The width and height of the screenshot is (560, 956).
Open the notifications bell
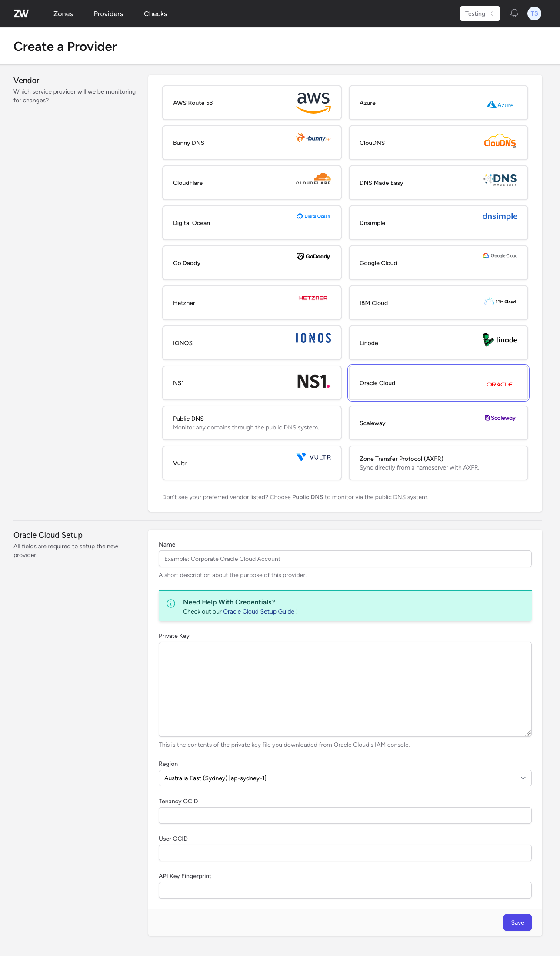coord(514,13)
